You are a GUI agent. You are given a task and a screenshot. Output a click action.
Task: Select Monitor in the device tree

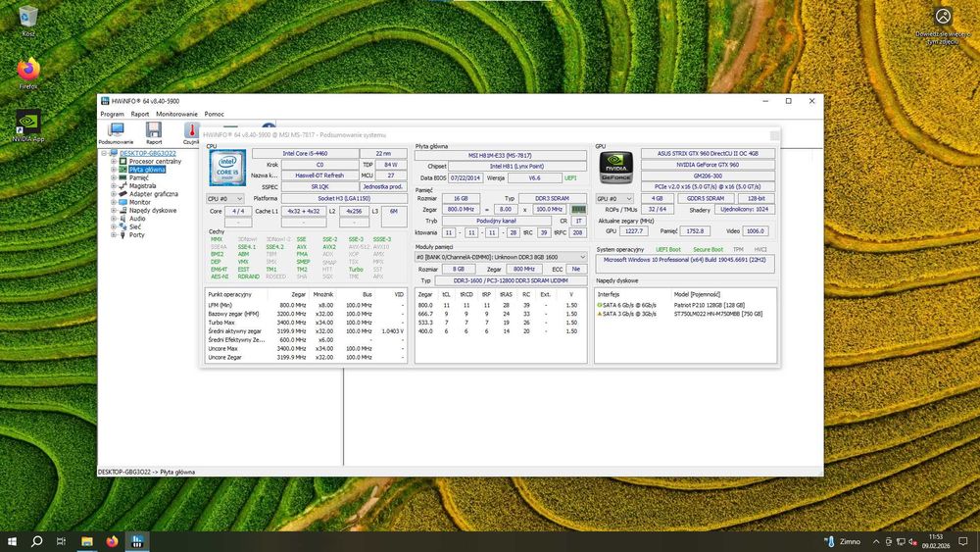click(139, 202)
